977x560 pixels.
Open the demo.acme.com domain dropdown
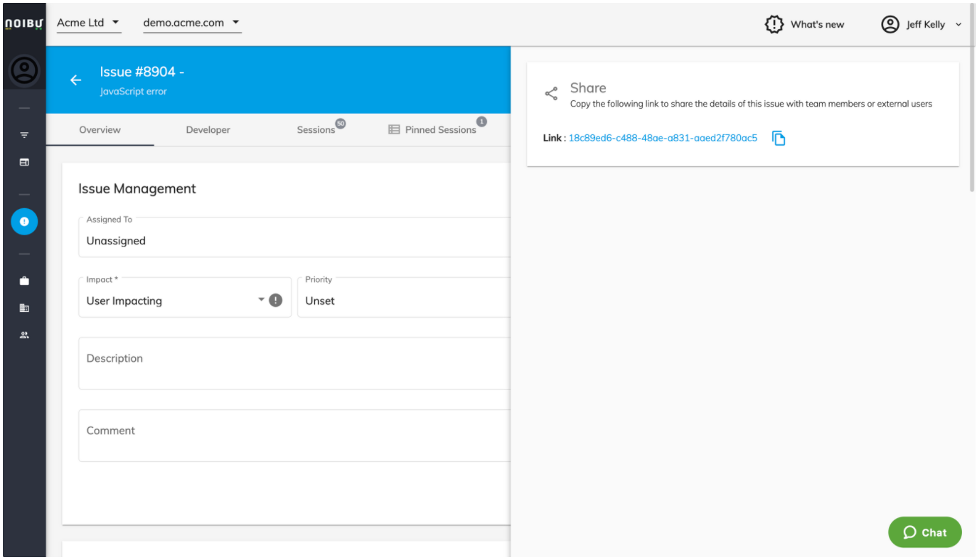(192, 23)
